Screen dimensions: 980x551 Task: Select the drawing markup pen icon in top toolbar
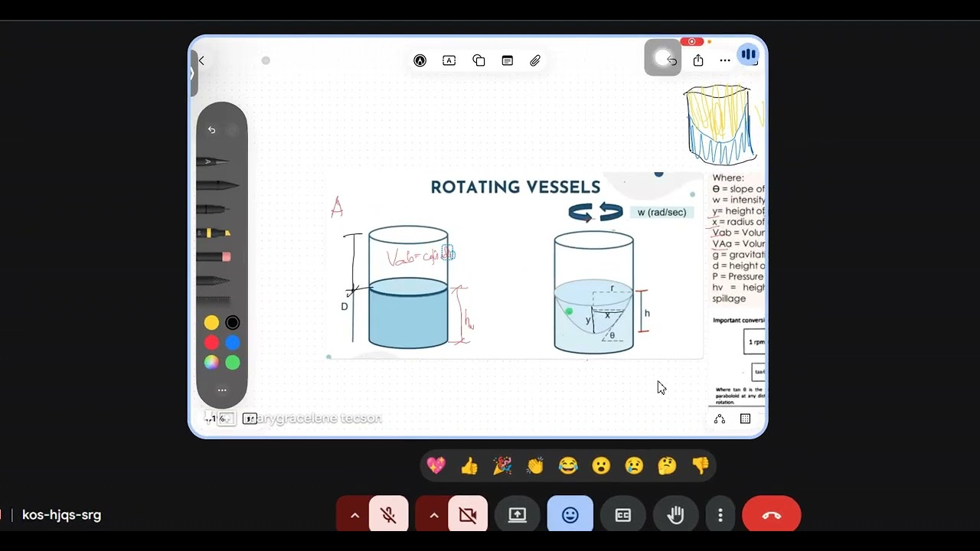coord(420,60)
